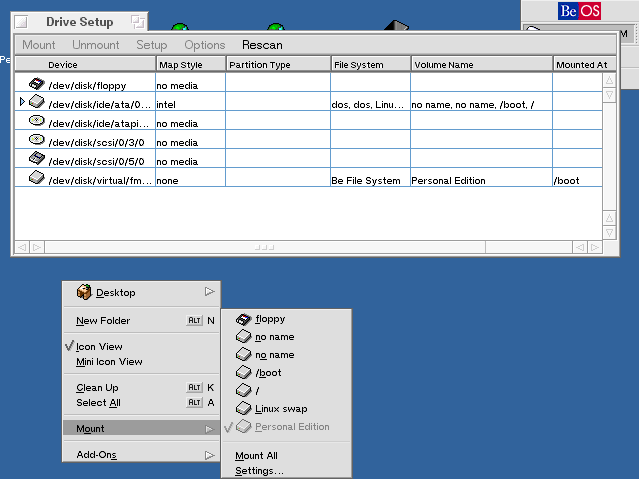Click the ATAPI CD drive icon
Viewport: 640px width, 480px height.
click(x=36, y=120)
